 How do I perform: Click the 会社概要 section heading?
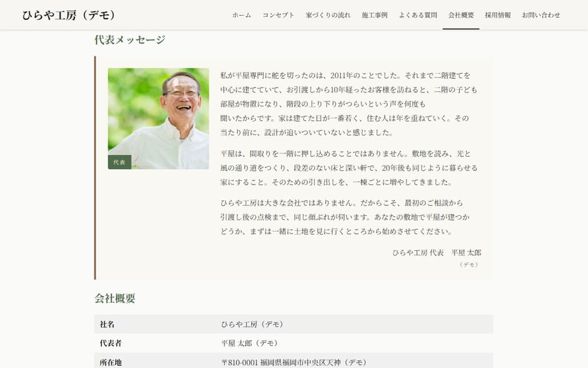pyautogui.click(x=114, y=299)
